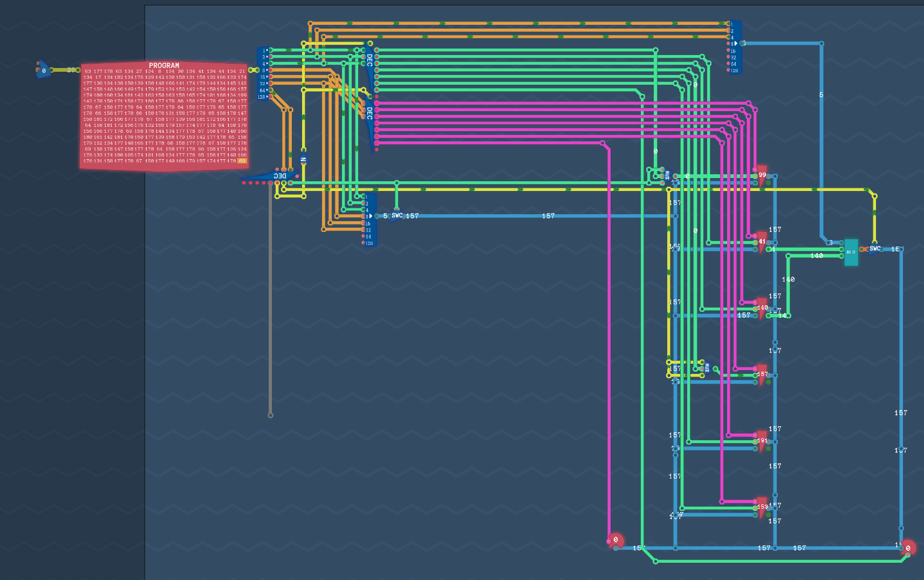The image size is (924, 580).
Task: Click the register showing value 140
Action: [x=762, y=308]
